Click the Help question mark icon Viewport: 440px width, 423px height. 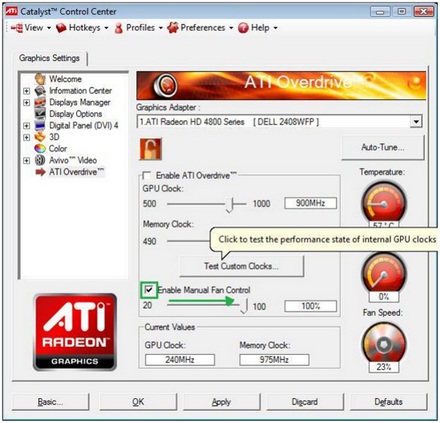(x=243, y=28)
